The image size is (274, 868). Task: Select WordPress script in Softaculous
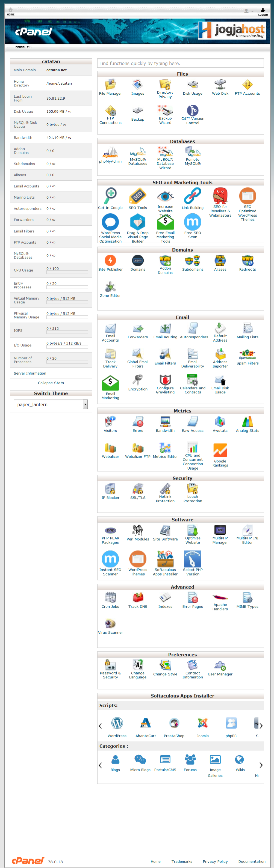(117, 727)
